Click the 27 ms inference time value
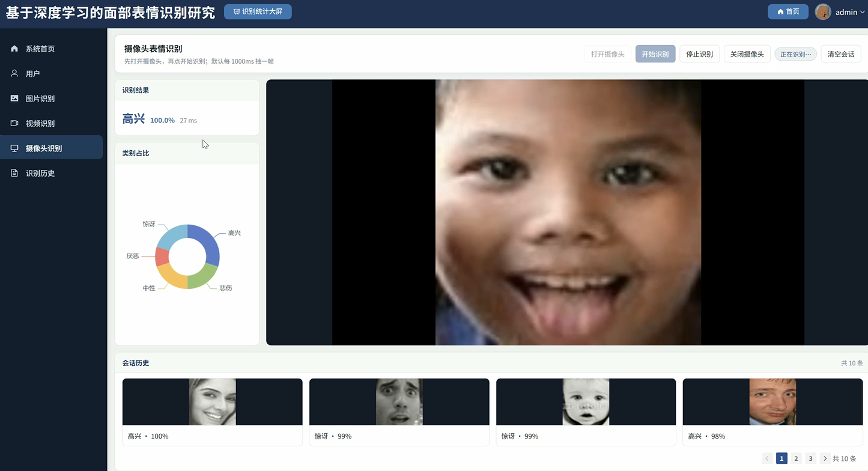868x471 pixels. click(188, 120)
